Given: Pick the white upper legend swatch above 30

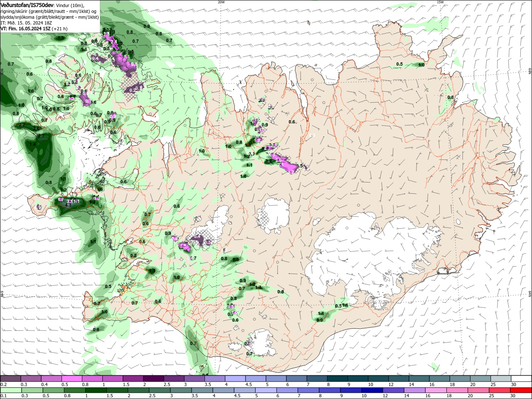Looking at the screenshot, I should point(522,379).
